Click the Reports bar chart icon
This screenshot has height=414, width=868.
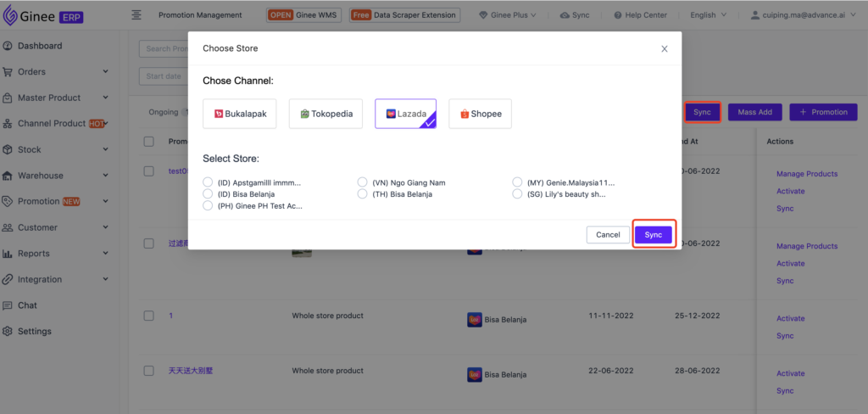point(8,254)
